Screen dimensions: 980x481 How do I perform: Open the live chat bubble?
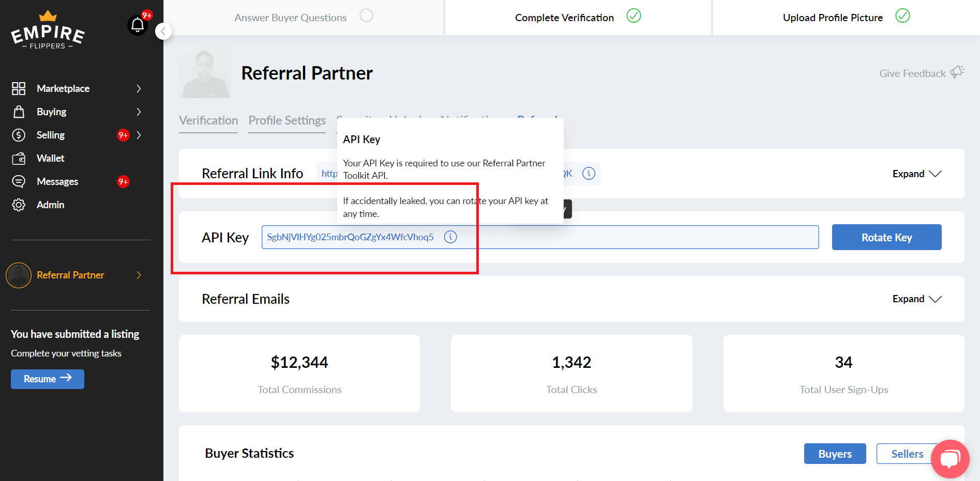(x=950, y=459)
